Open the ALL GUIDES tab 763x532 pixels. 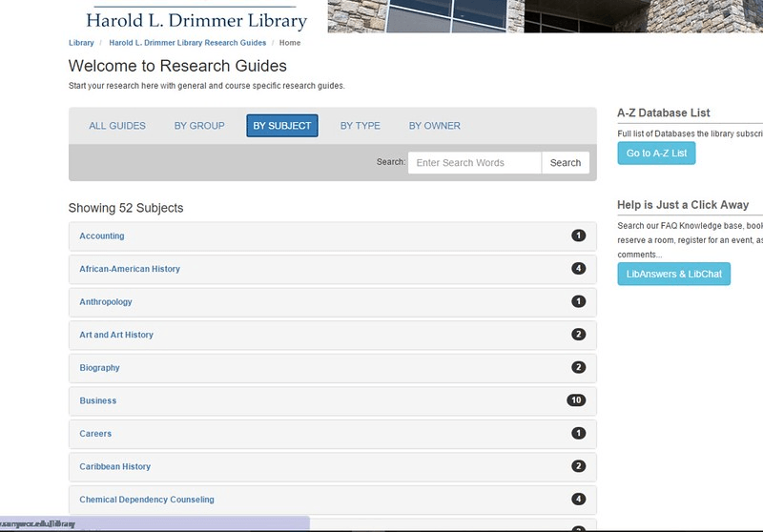tap(117, 126)
